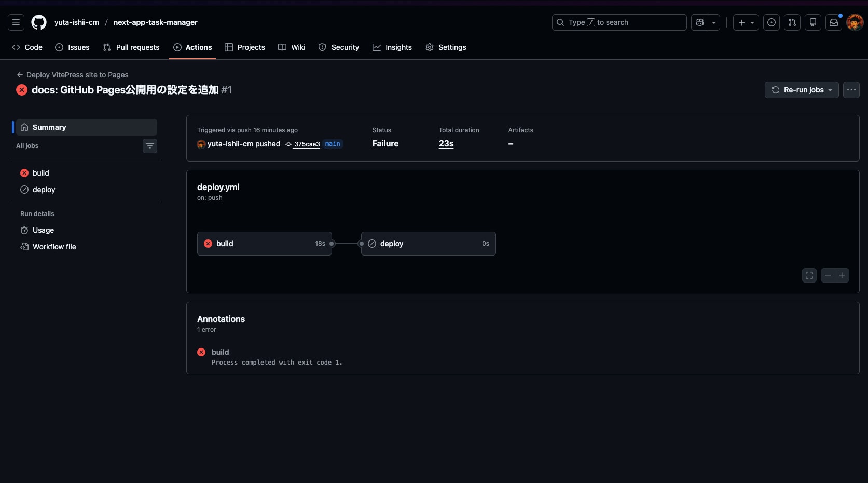Screen dimensions: 868x483
Task: Go back to Deploy VitePress site to Pages
Action: click(x=73, y=75)
